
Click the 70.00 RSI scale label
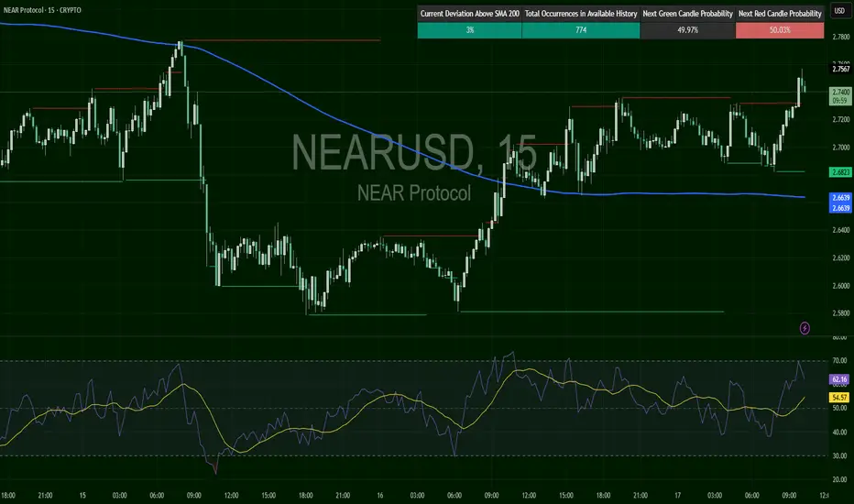click(x=839, y=361)
